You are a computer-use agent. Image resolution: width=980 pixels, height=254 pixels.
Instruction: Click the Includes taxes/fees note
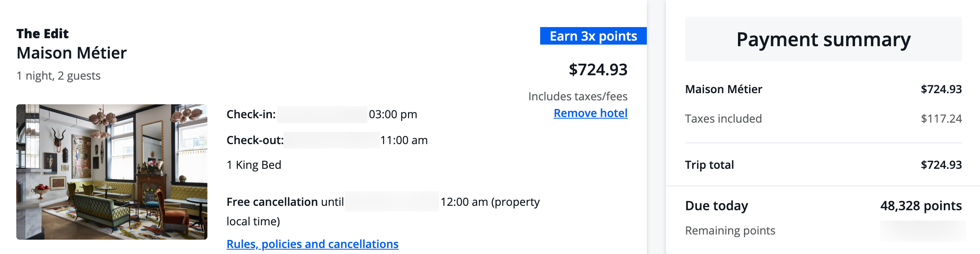[x=578, y=96]
